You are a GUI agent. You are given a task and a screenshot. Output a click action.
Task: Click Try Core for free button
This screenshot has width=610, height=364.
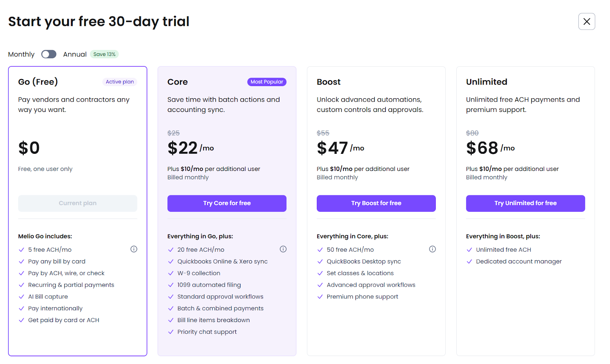(x=227, y=203)
